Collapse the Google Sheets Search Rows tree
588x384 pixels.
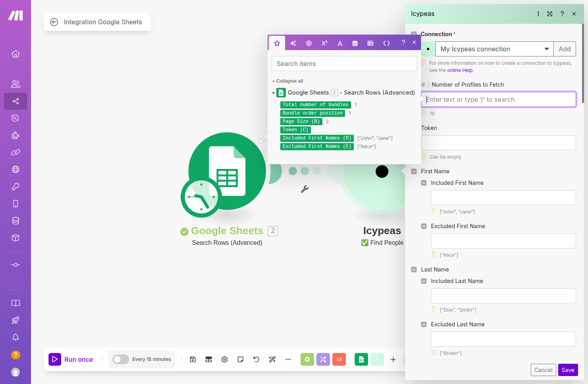tap(274, 93)
